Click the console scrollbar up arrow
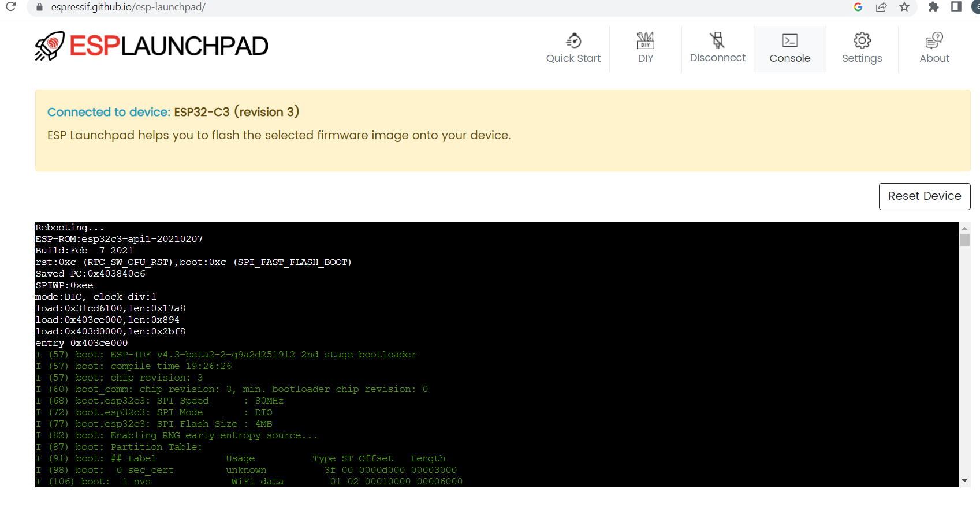This screenshot has width=980, height=522. [964, 228]
